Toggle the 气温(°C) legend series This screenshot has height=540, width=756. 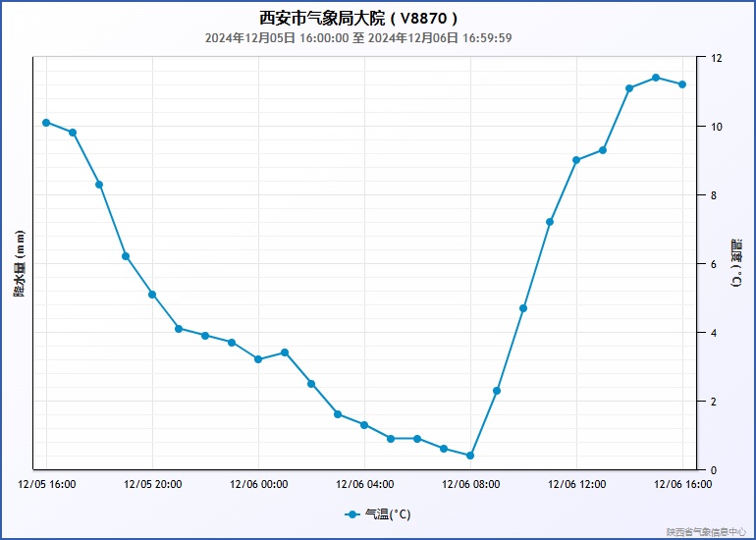[378, 514]
